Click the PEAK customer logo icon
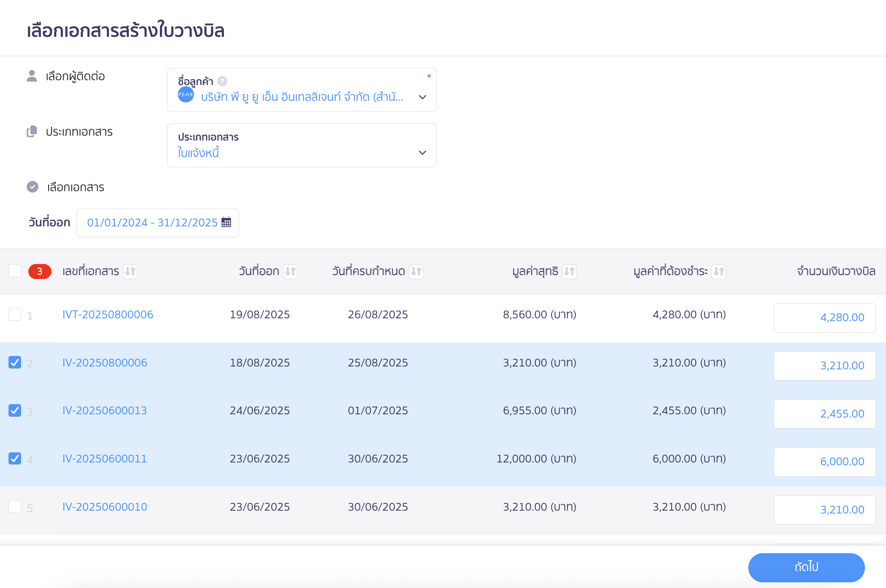 (186, 95)
